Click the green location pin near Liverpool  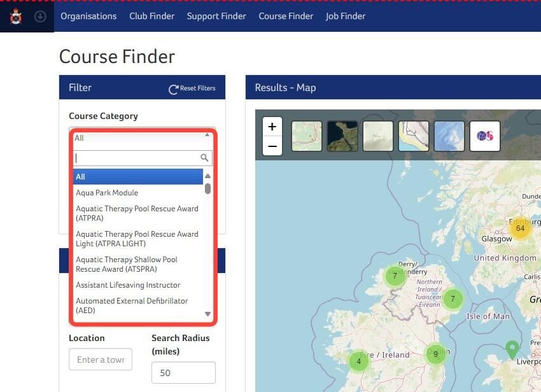point(512,349)
